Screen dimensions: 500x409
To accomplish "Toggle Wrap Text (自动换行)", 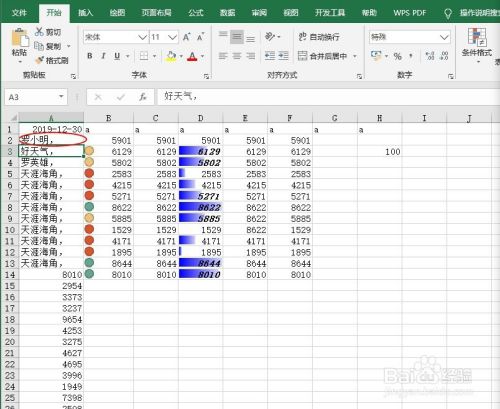I will click(319, 37).
